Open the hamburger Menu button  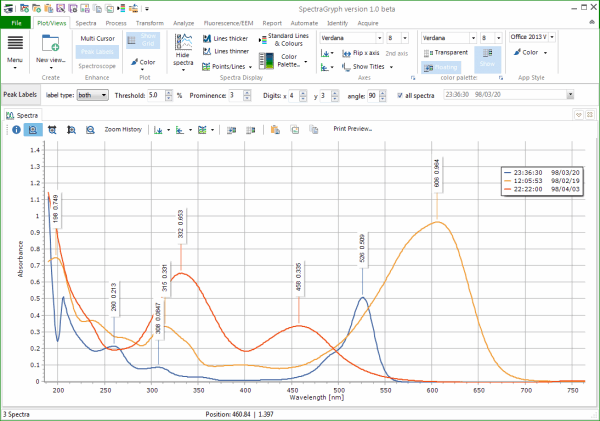[x=15, y=52]
